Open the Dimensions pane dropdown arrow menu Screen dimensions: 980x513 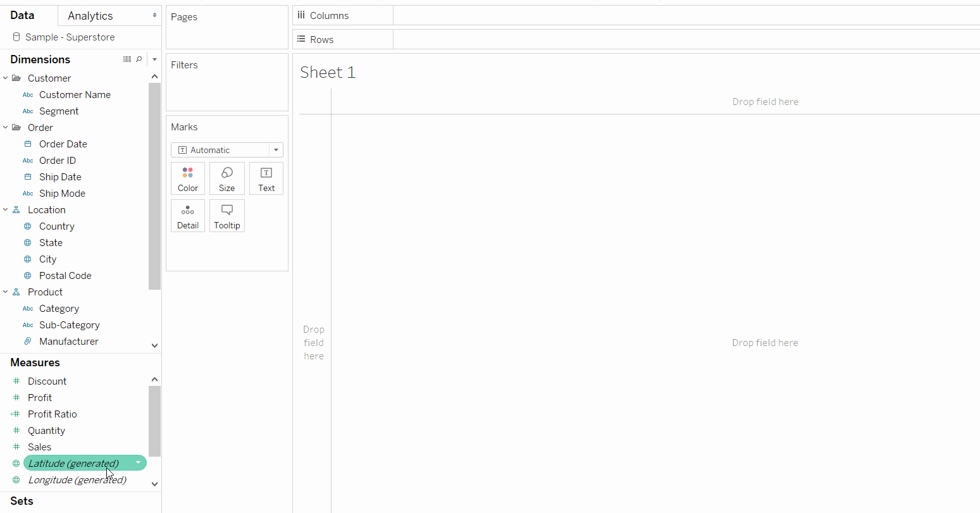click(x=154, y=59)
